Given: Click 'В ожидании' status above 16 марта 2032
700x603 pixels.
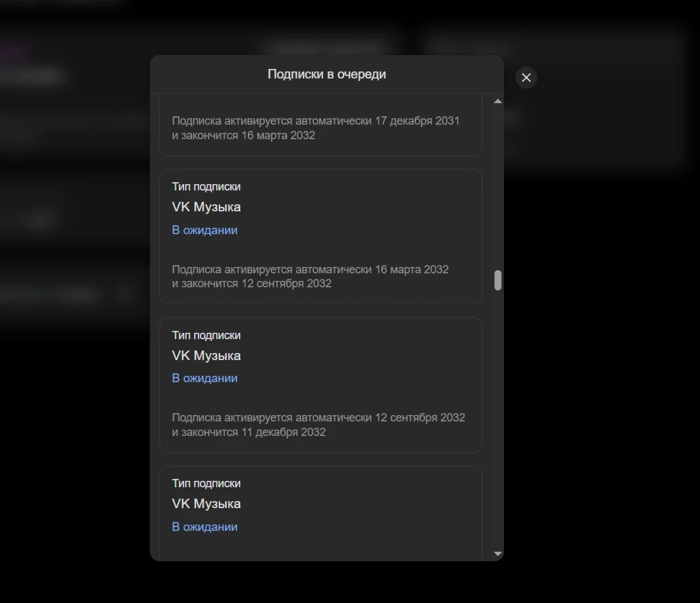Looking at the screenshot, I should click(x=204, y=230).
